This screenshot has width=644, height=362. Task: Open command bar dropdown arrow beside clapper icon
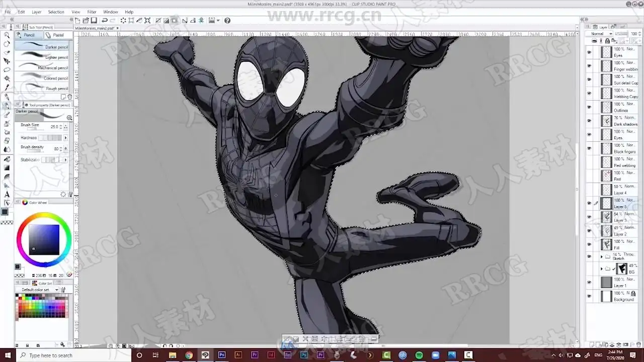(218, 21)
